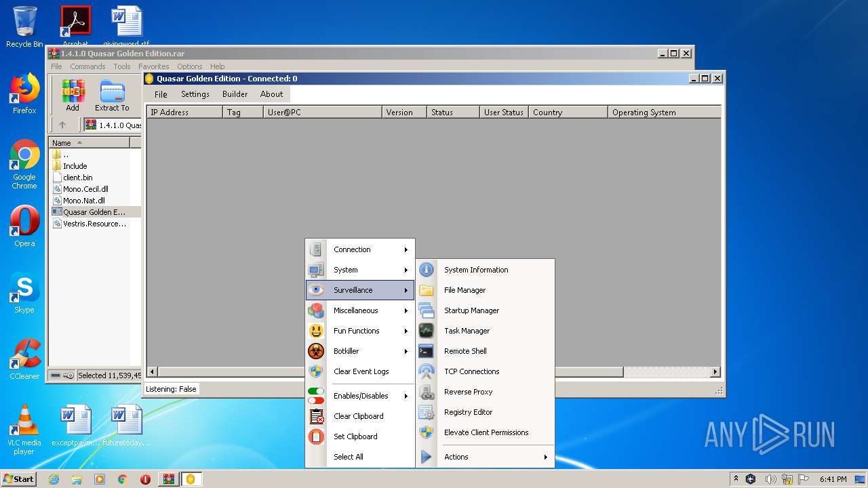Image resolution: width=868 pixels, height=488 pixels.
Task: Click the Clear Event Logs shield icon
Action: [316, 371]
